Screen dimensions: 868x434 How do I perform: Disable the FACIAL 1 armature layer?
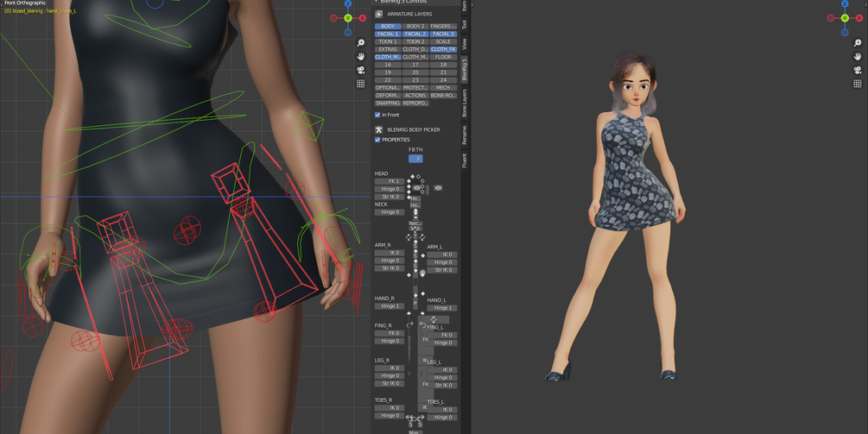pos(388,34)
